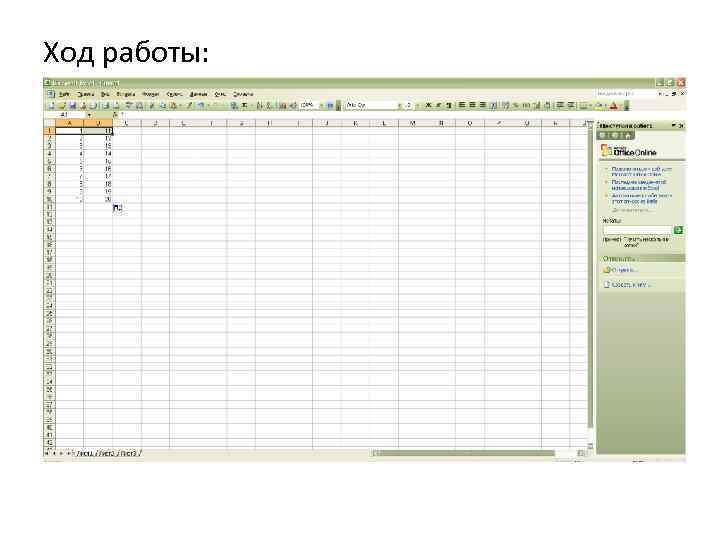Viewport: 720px width, 540px height.
Task: Open the Вставка menu
Action: (x=126, y=94)
